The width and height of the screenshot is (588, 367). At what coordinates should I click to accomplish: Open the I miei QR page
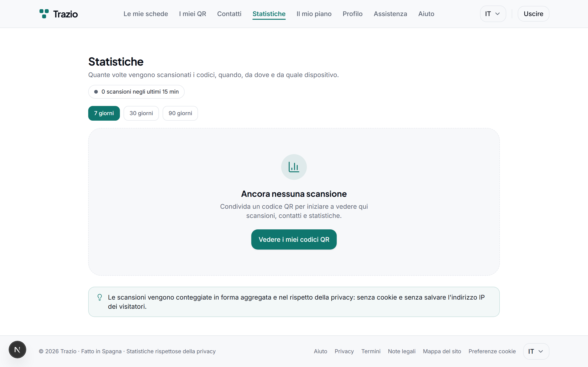coord(192,14)
